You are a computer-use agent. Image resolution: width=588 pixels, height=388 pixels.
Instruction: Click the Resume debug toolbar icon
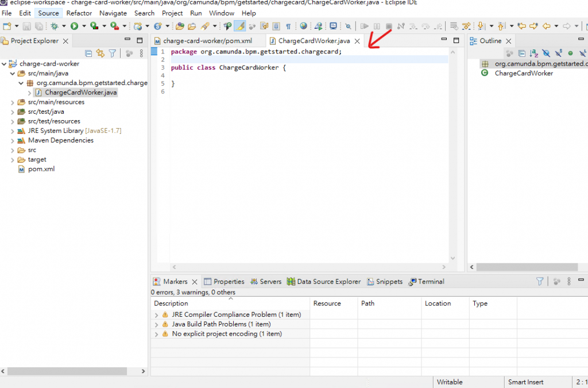click(364, 26)
